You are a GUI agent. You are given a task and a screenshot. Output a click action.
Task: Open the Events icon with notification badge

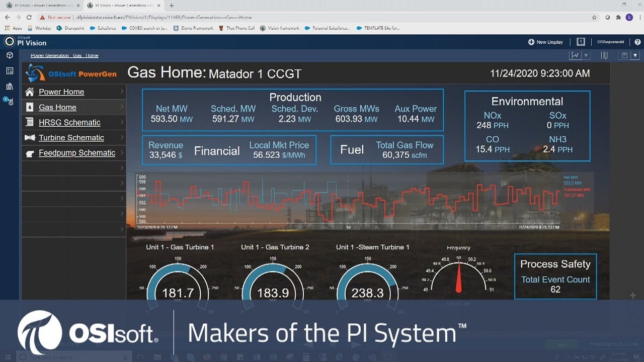click(x=10, y=102)
